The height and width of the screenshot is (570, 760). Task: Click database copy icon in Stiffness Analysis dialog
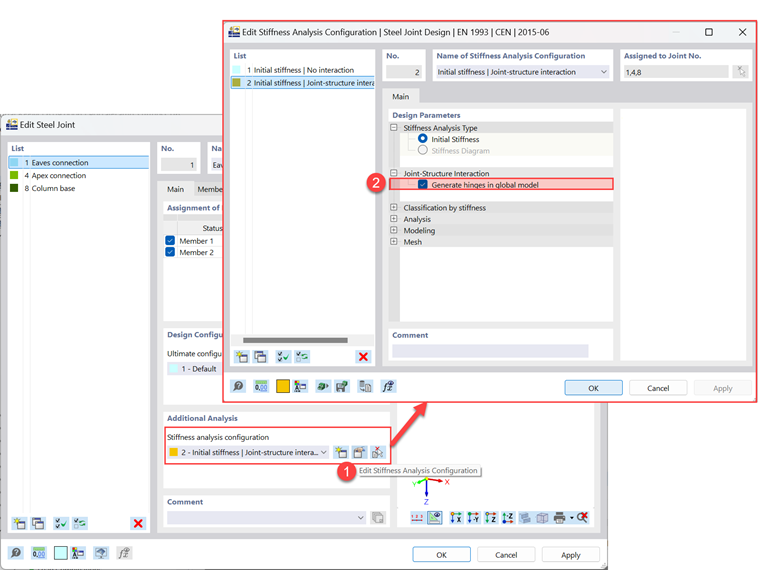(x=365, y=386)
